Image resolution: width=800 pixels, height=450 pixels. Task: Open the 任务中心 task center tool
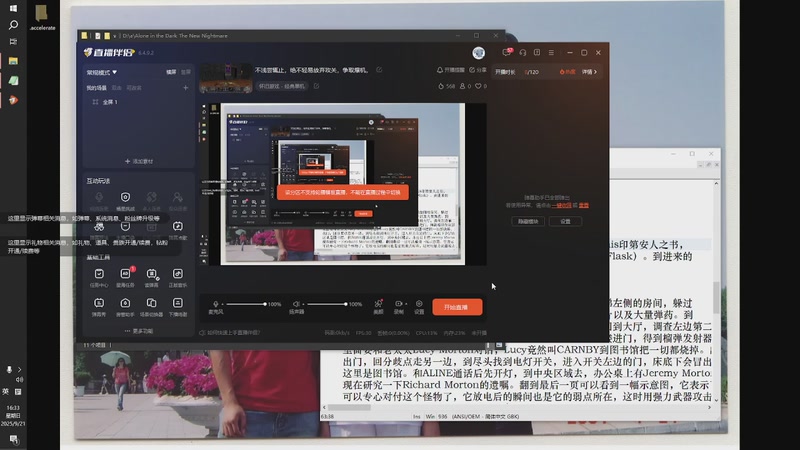coord(99,278)
